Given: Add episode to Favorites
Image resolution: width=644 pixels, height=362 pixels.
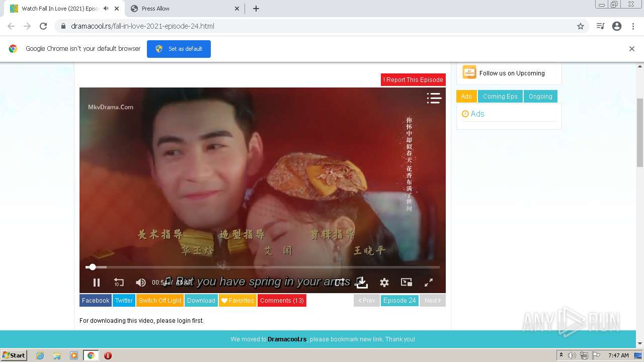Looking at the screenshot, I should pyautogui.click(x=237, y=301).
